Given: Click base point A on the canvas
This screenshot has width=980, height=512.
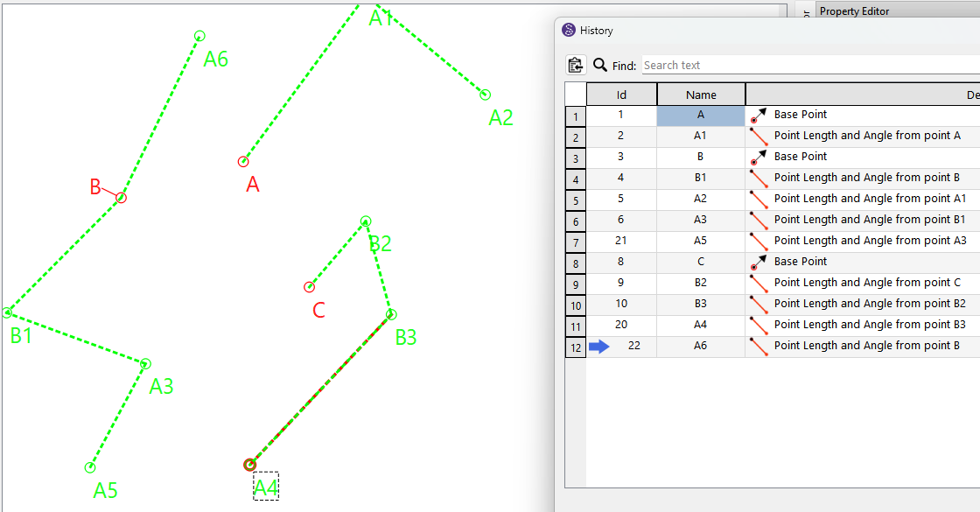Looking at the screenshot, I should [x=243, y=162].
